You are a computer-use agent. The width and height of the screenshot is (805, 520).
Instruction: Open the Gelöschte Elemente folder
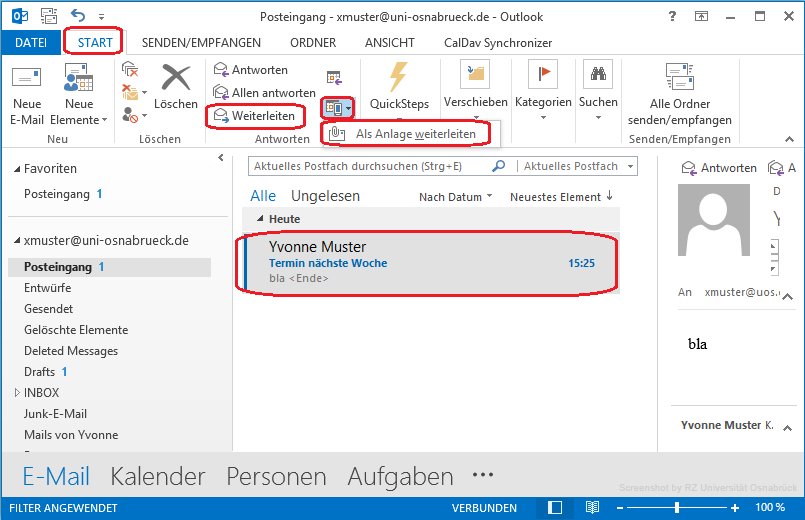click(x=76, y=330)
